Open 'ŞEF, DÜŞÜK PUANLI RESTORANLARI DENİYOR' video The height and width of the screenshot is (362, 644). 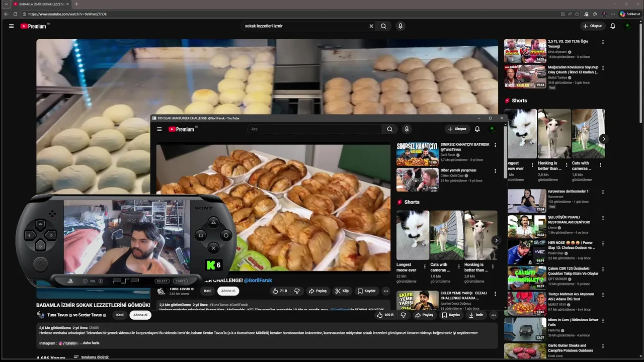point(569,219)
